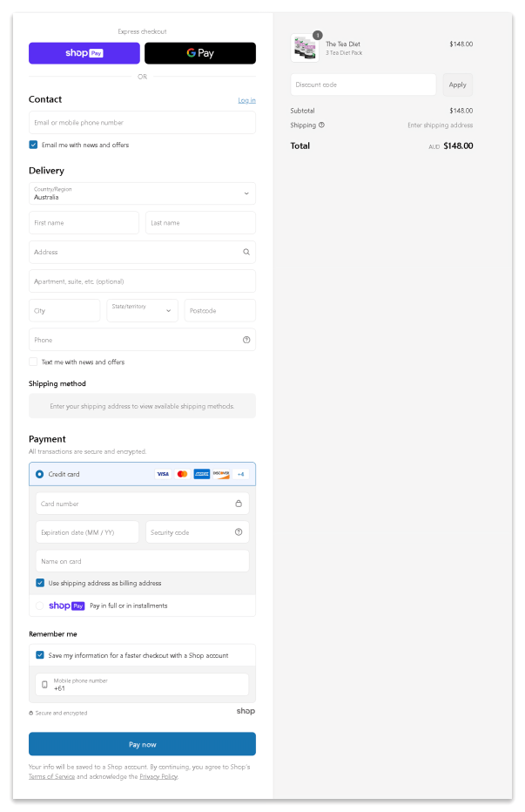525x812 pixels.
Task: Uncheck Email me with news and offers
Action: coord(33,145)
